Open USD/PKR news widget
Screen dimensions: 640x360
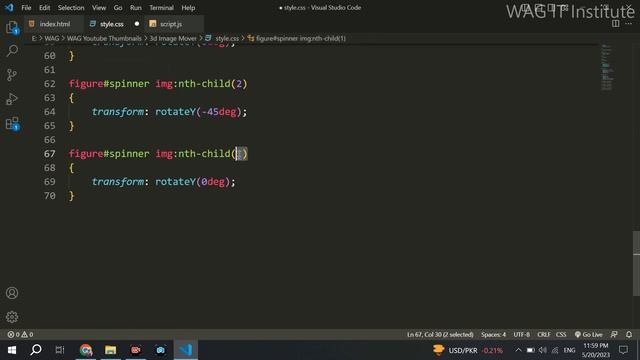pyautogui.click(x=468, y=350)
